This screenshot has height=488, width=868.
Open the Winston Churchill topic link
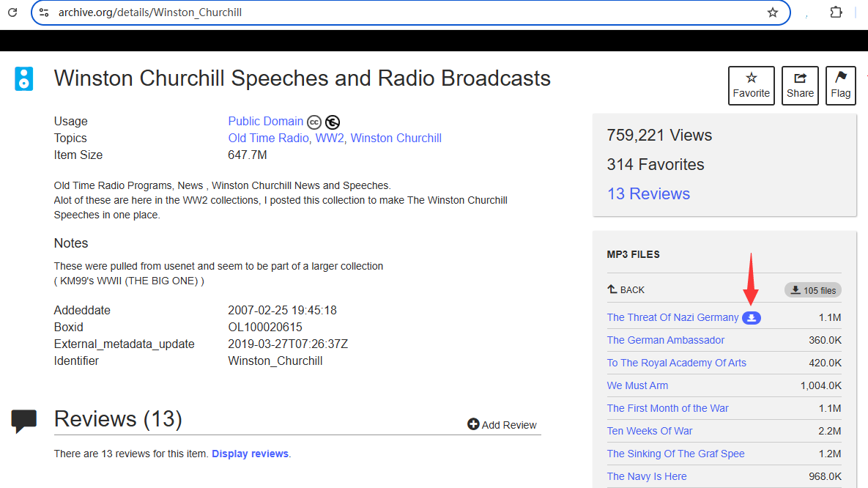point(396,138)
